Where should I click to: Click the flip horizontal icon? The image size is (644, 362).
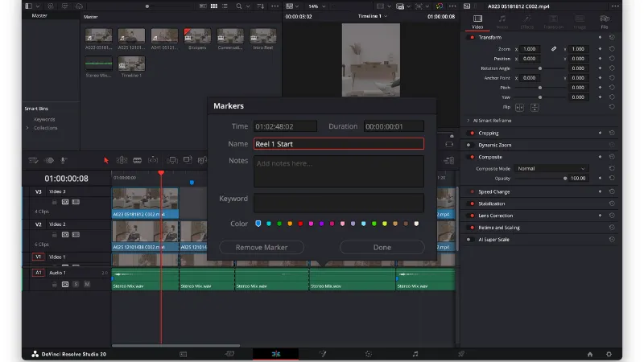(519, 108)
